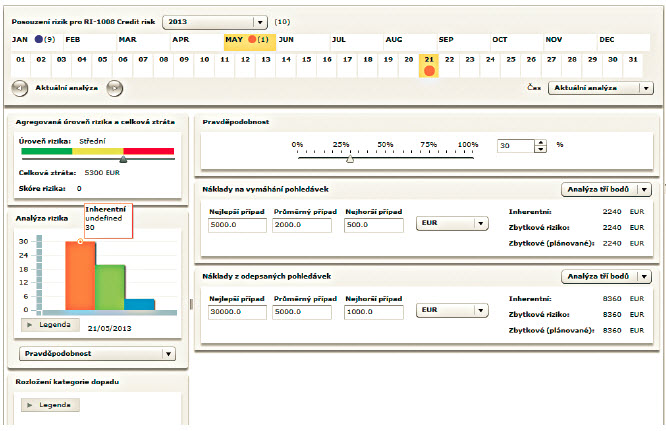The height and width of the screenshot is (431, 666).
Task: Decrease probability percent with the down stepper
Action: (x=540, y=149)
